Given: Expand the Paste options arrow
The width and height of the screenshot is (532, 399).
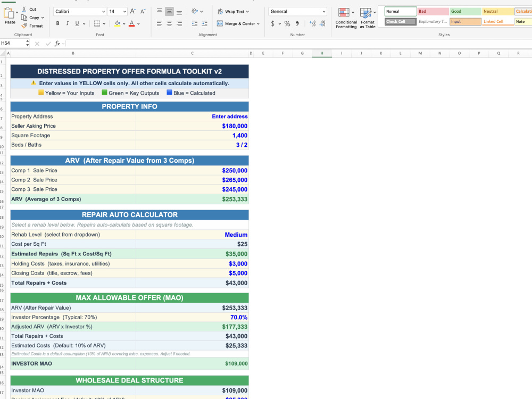Looking at the screenshot, I should (x=17, y=13).
